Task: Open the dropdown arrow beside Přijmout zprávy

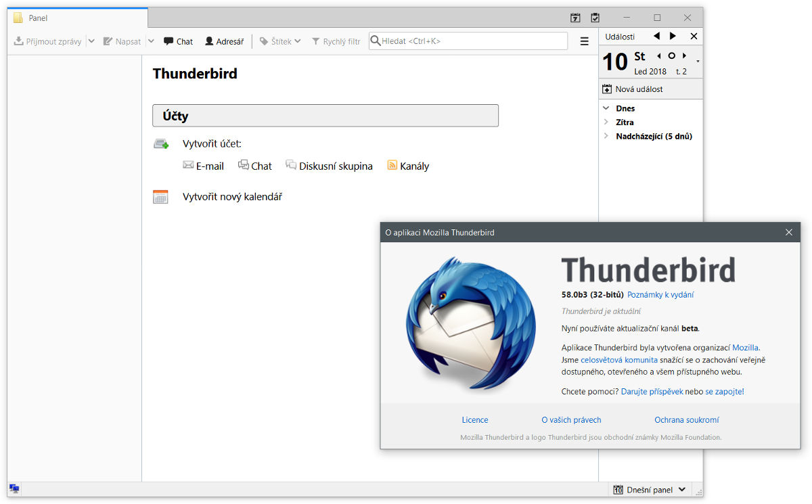Action: tap(91, 41)
